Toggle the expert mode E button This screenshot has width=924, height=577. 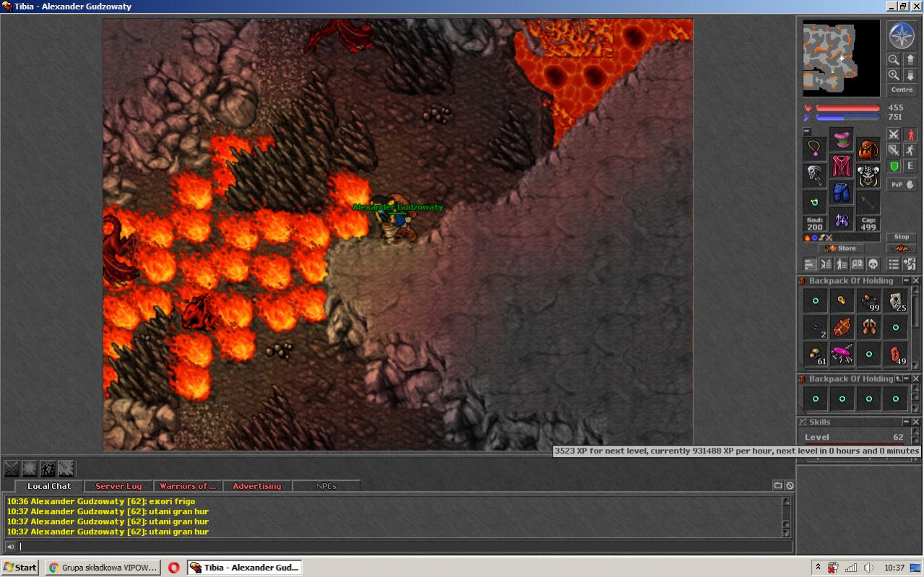pos(910,166)
